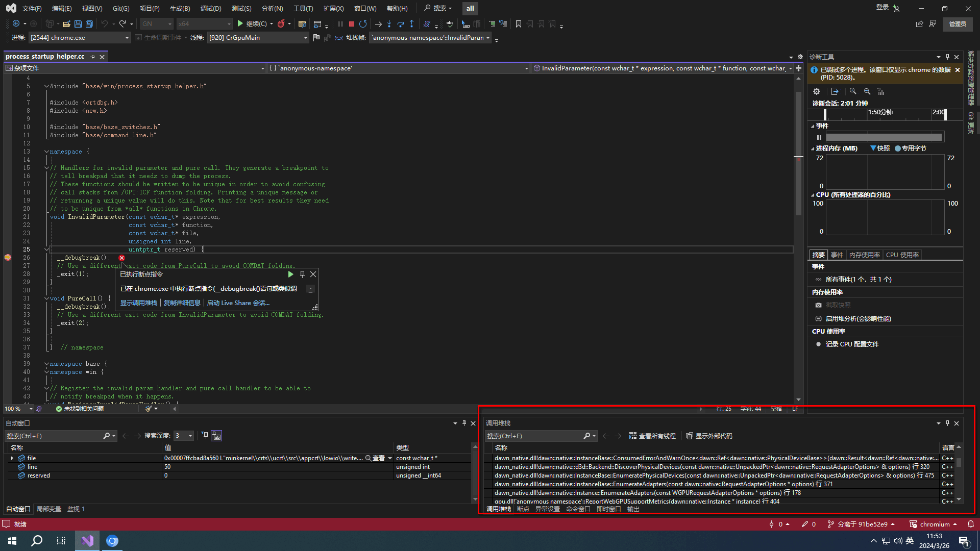Screen dimensions: 980x551
Task: Toggle Show External Code (显示外部代码)
Action: click(709, 436)
